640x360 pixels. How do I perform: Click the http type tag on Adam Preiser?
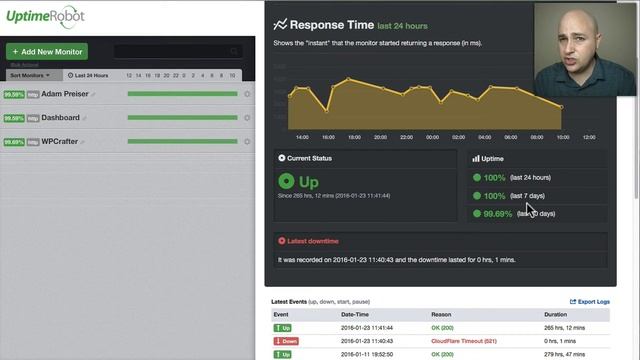(x=33, y=94)
